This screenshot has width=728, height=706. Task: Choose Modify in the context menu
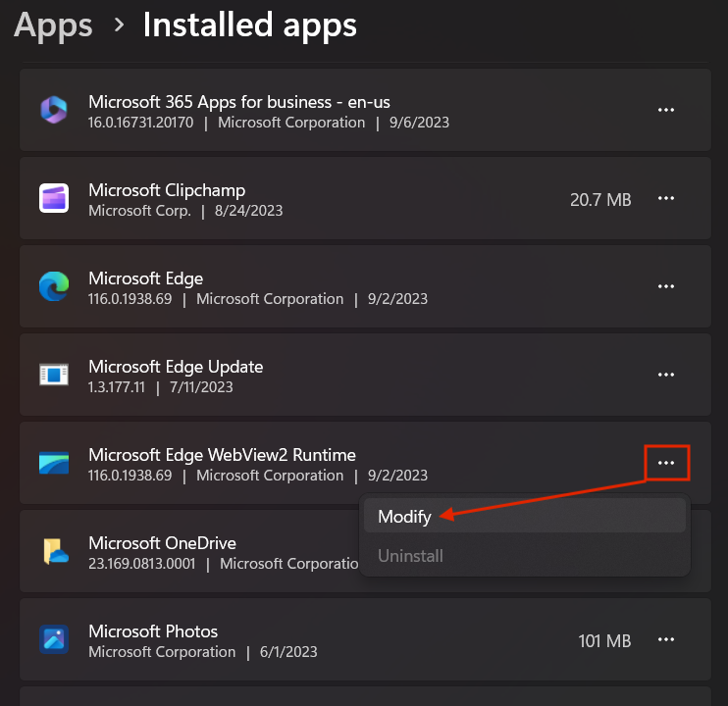[x=525, y=516]
